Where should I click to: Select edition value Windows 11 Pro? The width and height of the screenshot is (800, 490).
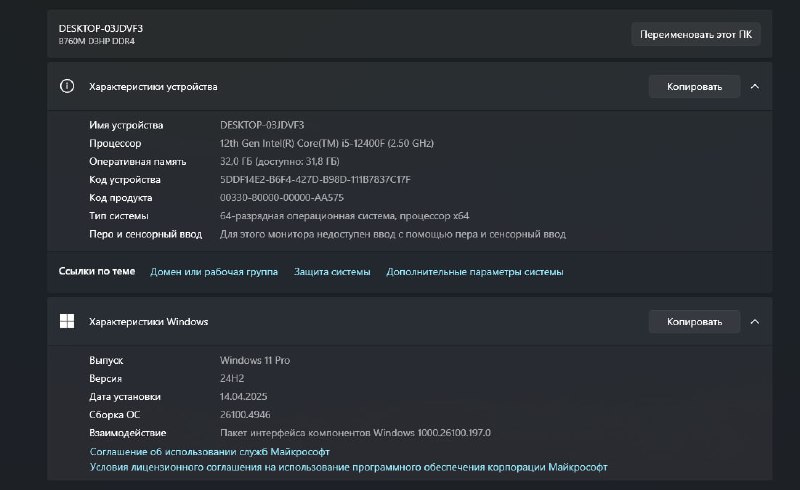pos(255,360)
